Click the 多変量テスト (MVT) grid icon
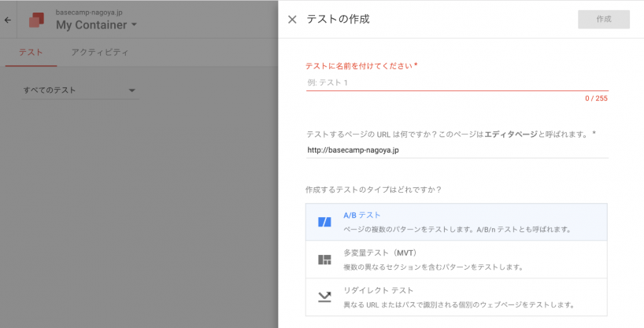Viewport: 644px width, 328px height. point(324,260)
